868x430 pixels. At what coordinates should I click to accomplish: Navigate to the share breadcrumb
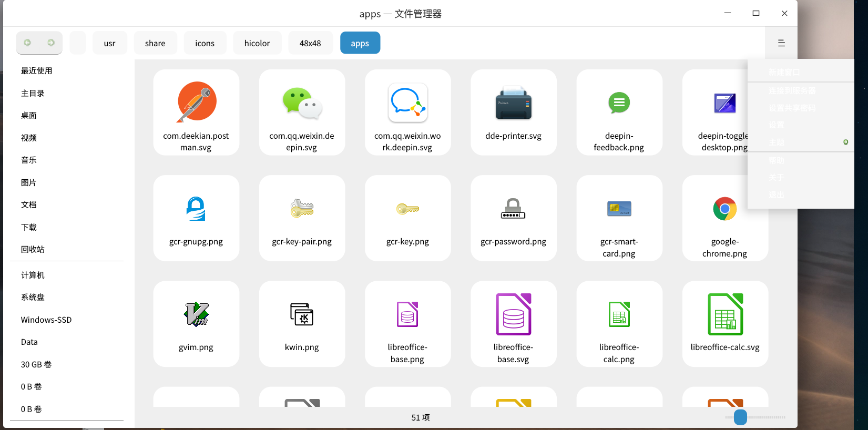pyautogui.click(x=155, y=43)
